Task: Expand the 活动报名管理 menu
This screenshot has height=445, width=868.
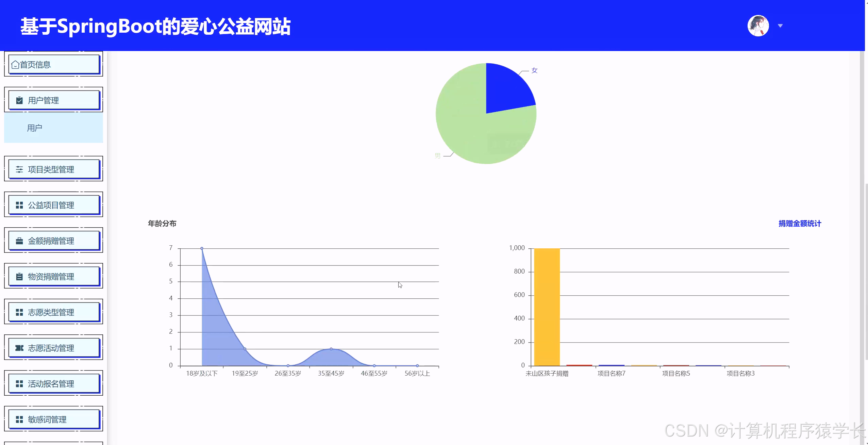Action: [53, 383]
